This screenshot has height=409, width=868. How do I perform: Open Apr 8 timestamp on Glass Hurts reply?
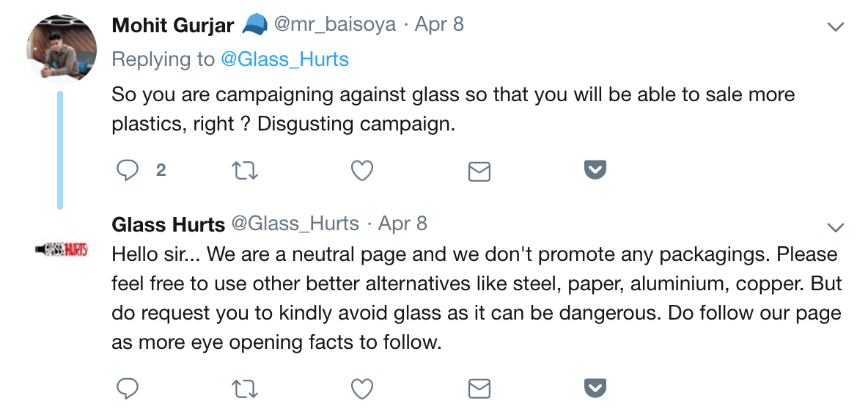[x=402, y=223]
